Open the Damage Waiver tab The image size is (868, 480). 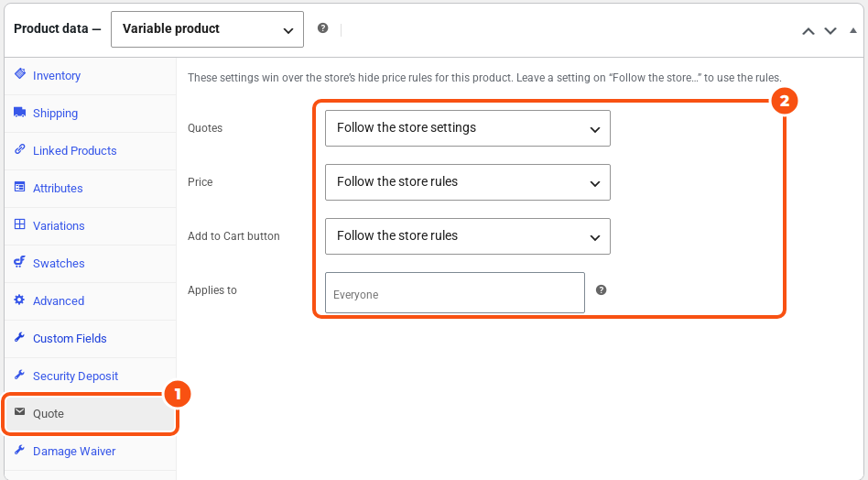tap(91, 452)
